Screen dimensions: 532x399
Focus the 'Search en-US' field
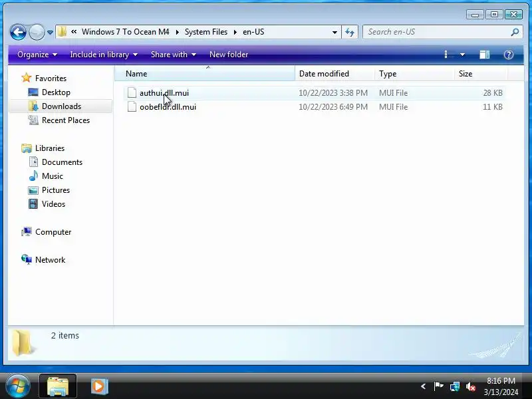437,32
